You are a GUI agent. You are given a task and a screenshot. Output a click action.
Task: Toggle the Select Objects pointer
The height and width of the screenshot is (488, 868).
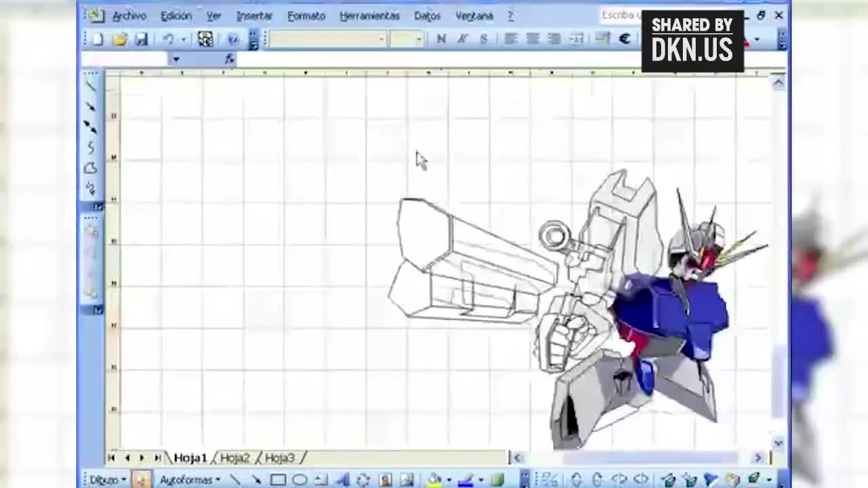tap(141, 480)
